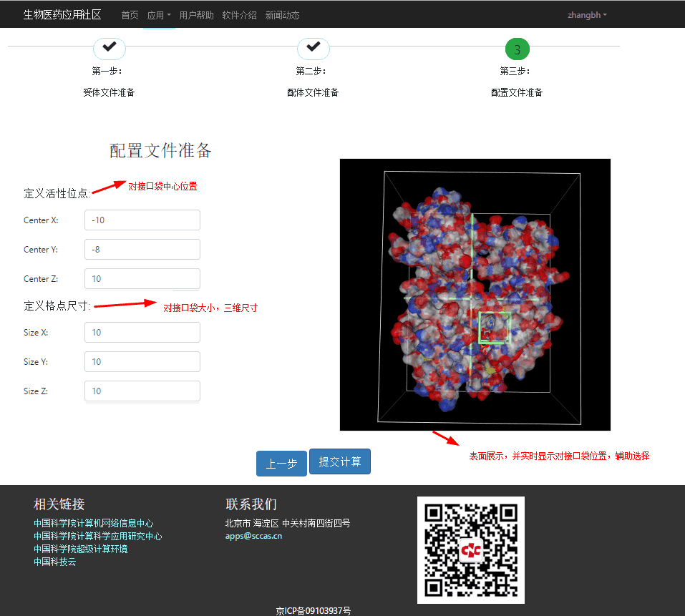Open 中国科学院计算机网络信息中心 link

click(x=94, y=523)
